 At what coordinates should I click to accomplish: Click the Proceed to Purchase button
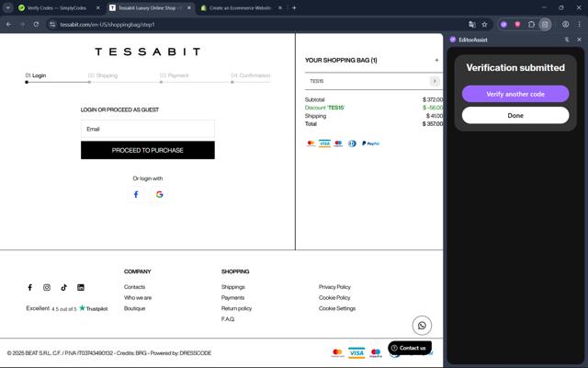coord(148,150)
